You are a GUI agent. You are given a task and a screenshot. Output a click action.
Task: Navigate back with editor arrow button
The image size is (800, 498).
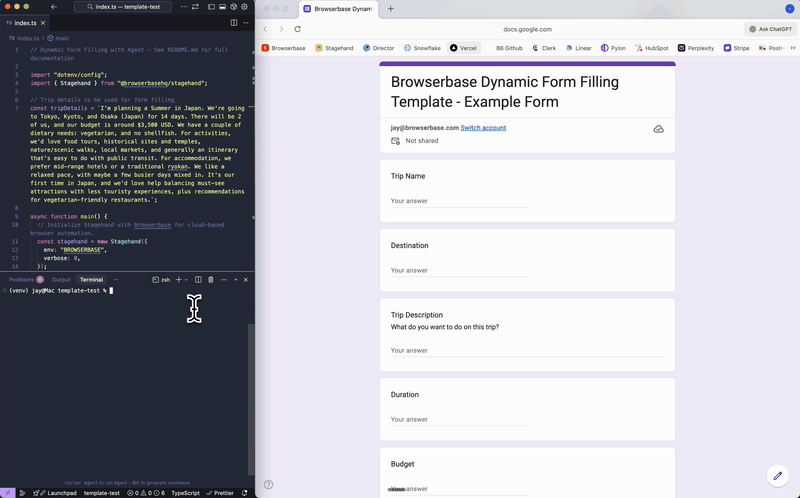[x=54, y=7]
